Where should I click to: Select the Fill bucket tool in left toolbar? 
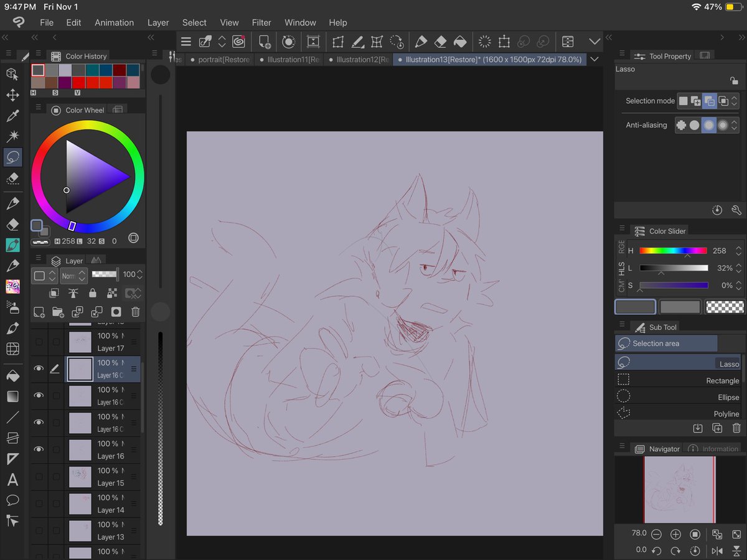12,376
